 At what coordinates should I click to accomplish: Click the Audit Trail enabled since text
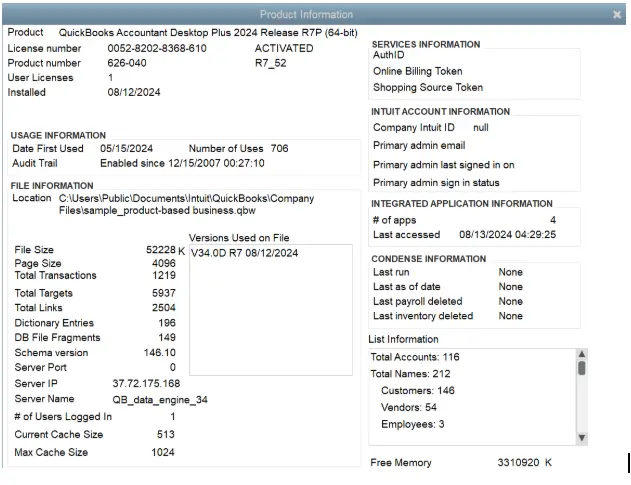click(x=182, y=163)
